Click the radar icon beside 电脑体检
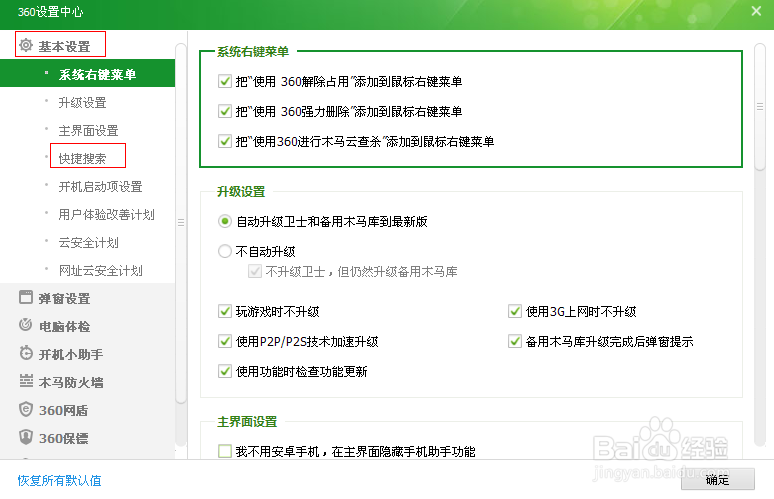774x499 pixels. (26, 325)
